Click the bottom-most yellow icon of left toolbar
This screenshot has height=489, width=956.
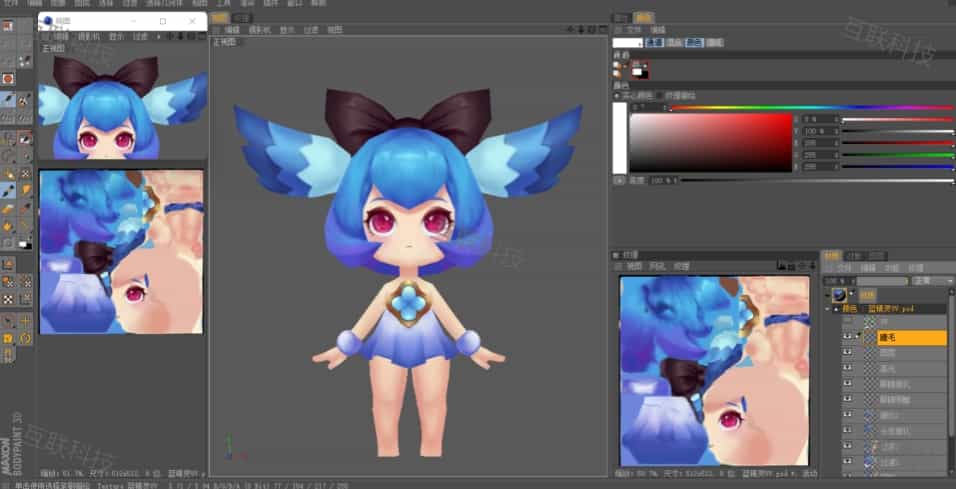click(8, 355)
